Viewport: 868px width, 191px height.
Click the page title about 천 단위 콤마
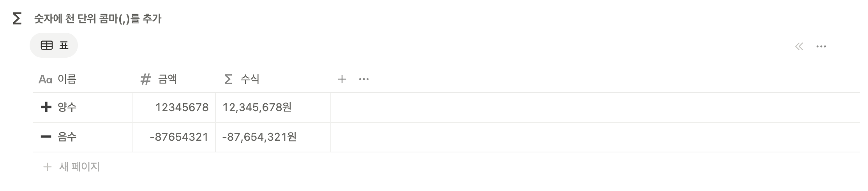click(97, 19)
